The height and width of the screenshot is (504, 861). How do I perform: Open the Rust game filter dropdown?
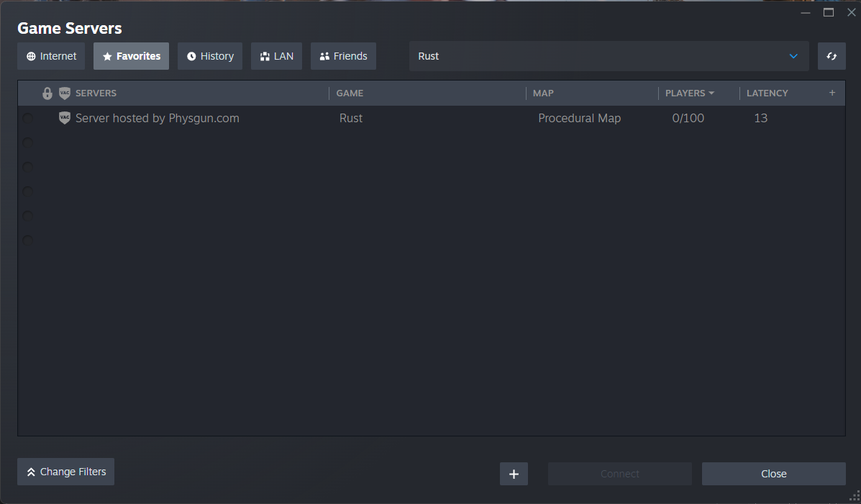[x=609, y=56]
